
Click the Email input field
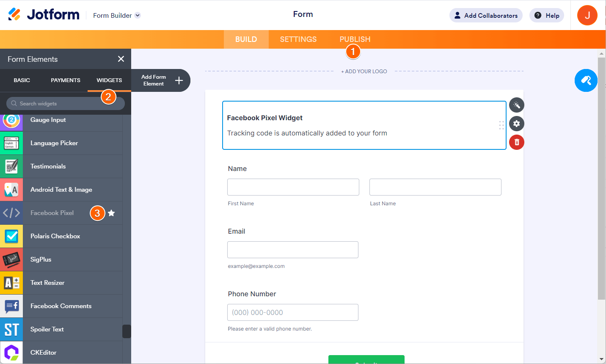click(292, 250)
